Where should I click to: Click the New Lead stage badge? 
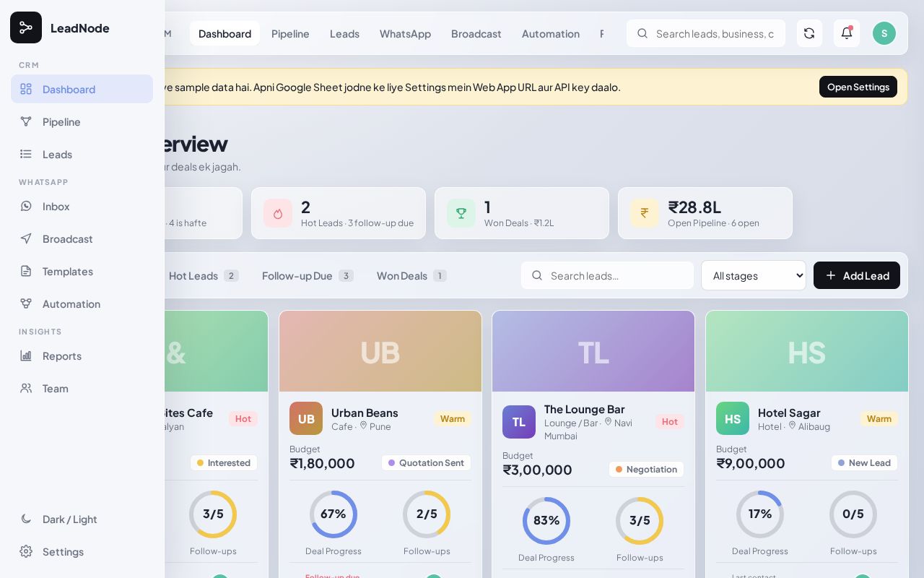(864, 462)
